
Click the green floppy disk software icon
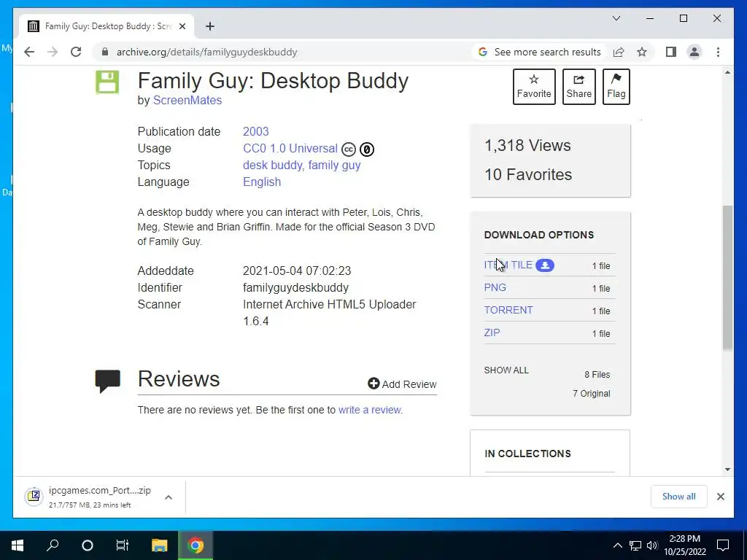[107, 82]
